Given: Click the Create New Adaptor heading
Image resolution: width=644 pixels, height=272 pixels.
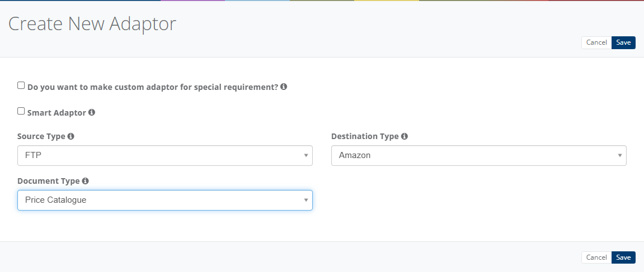Looking at the screenshot, I should [x=92, y=23].
